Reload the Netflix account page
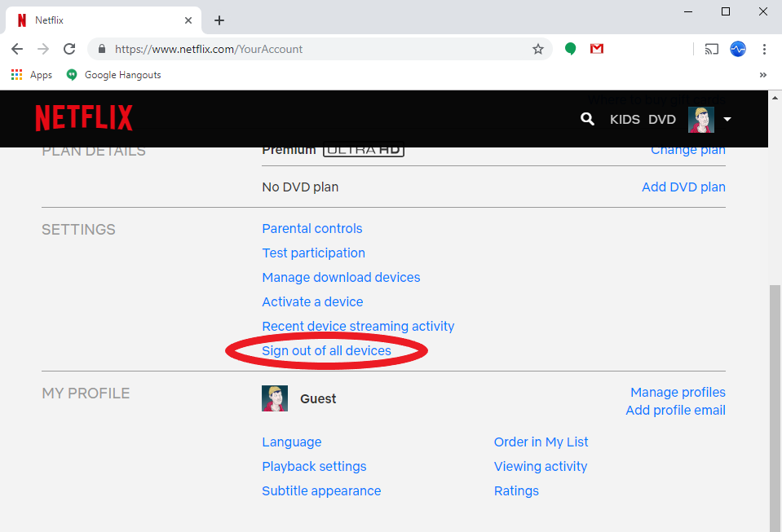 [69, 49]
